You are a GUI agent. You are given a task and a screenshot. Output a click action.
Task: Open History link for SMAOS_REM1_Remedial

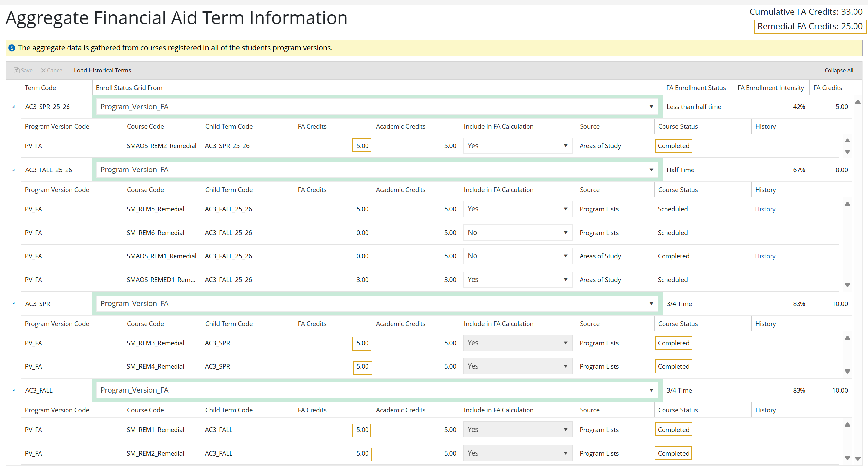tap(765, 256)
